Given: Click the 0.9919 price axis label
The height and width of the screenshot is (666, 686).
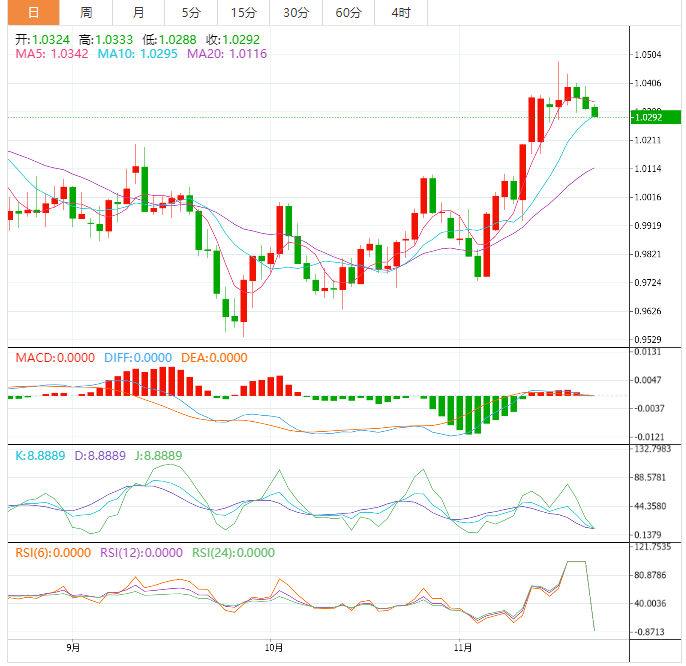Looking at the screenshot, I should click(648, 226).
